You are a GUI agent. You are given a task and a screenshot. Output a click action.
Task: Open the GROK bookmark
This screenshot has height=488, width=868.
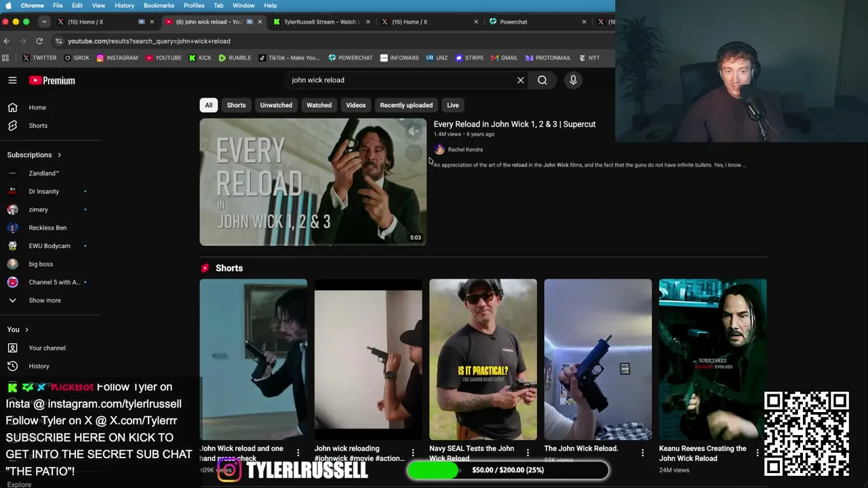pyautogui.click(x=77, y=58)
